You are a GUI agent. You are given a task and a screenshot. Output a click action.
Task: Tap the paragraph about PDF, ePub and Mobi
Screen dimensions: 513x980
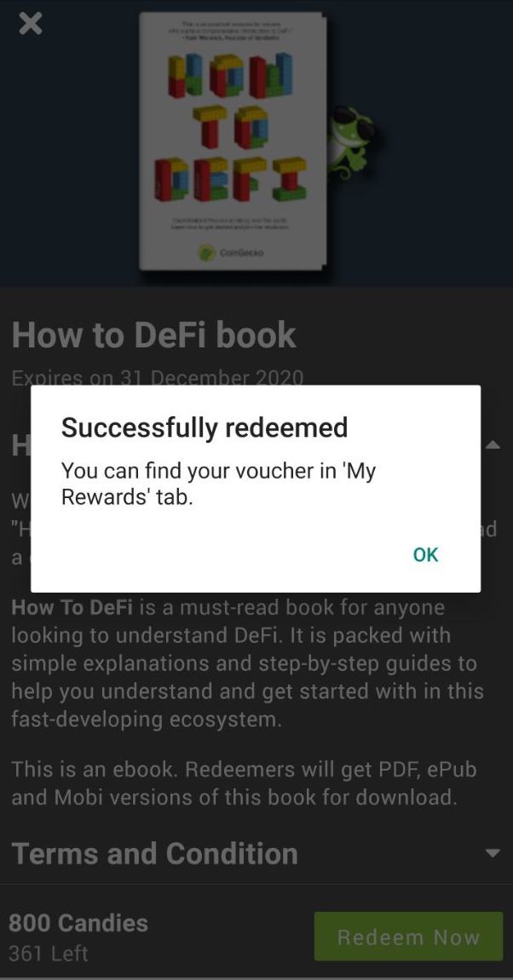[x=244, y=783]
